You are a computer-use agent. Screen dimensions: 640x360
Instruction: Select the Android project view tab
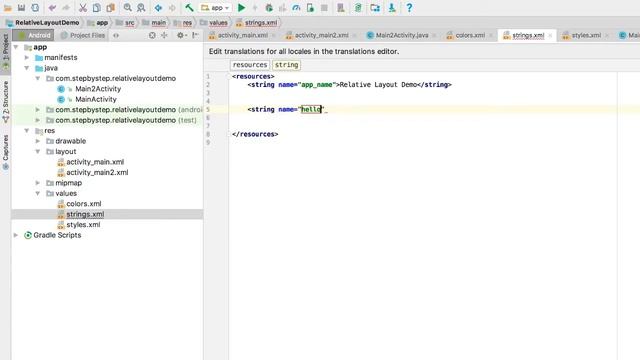(x=34, y=36)
